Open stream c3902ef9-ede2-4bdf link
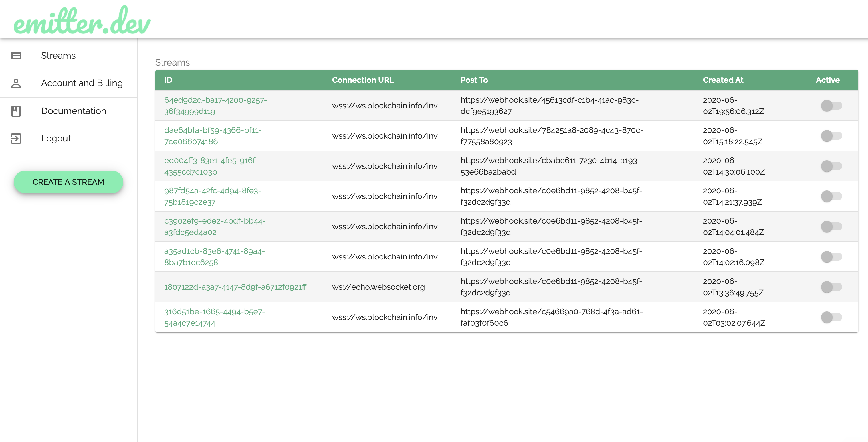This screenshot has width=868, height=442. pyautogui.click(x=215, y=226)
